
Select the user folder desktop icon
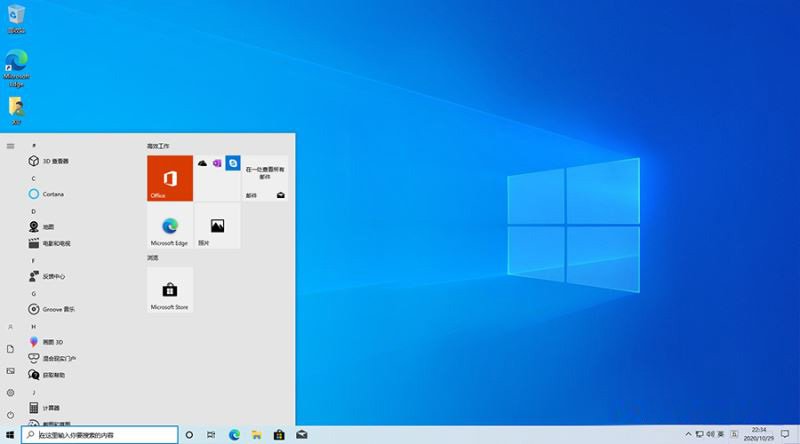click(16, 111)
